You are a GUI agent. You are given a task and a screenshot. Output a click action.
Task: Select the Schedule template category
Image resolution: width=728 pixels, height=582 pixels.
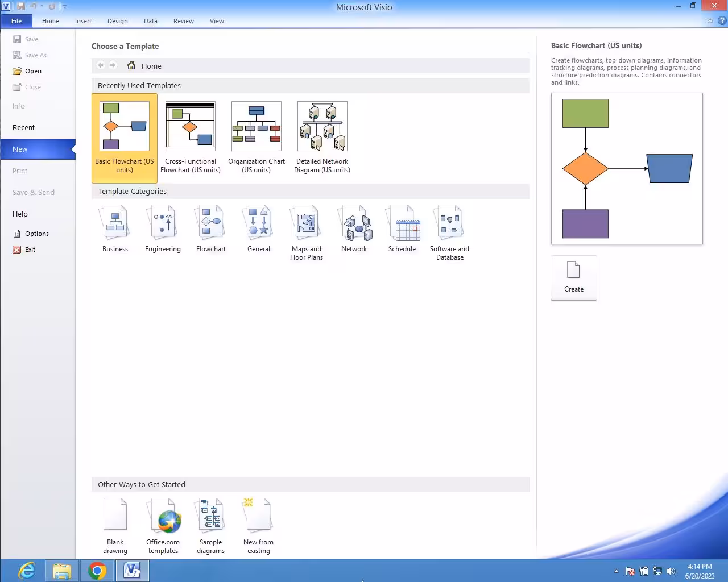point(403,227)
